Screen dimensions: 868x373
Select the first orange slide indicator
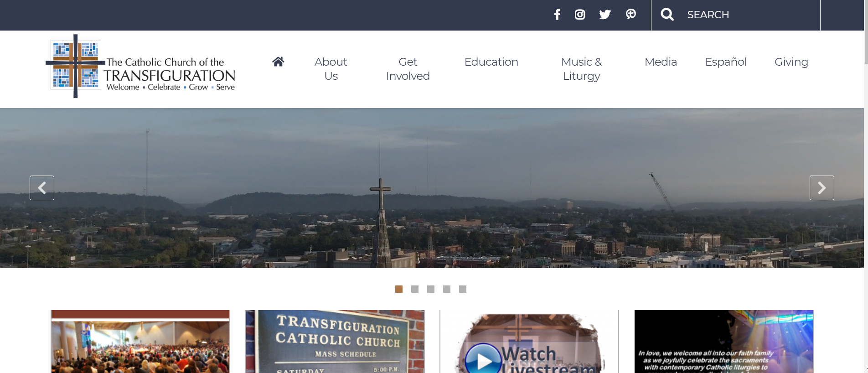coord(399,289)
